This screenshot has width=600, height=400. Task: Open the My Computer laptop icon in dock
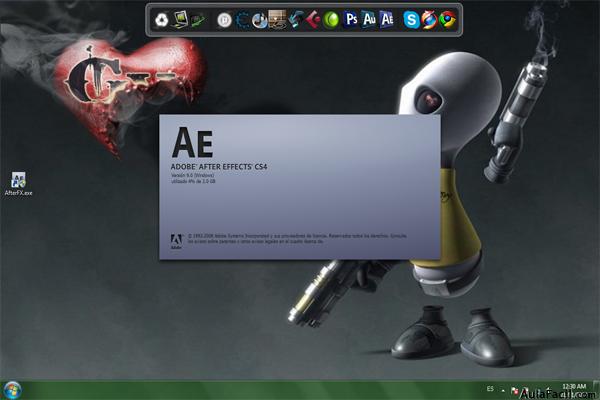tap(180, 19)
